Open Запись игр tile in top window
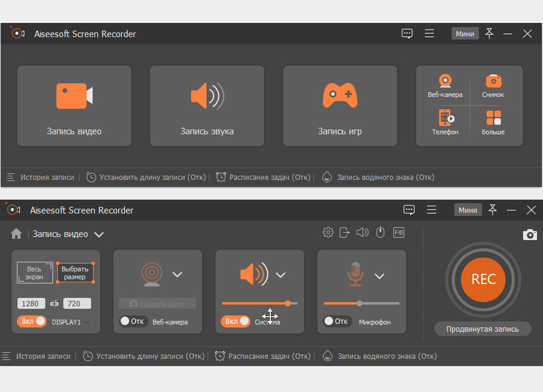 (340, 106)
